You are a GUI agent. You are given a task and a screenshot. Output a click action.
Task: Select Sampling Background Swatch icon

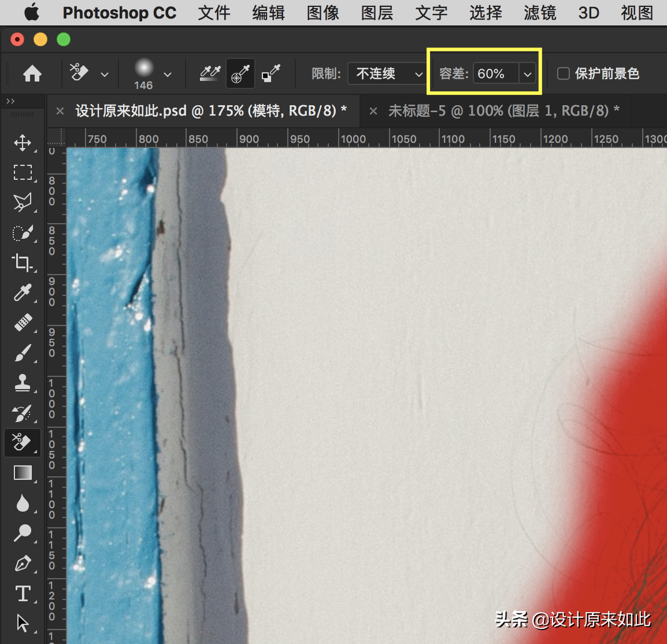[270, 73]
